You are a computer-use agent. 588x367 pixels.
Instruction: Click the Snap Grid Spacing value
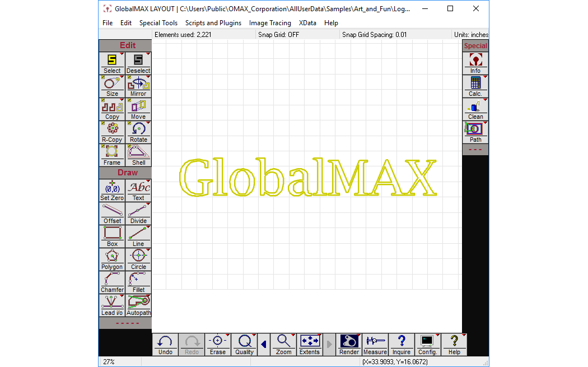coord(374,35)
